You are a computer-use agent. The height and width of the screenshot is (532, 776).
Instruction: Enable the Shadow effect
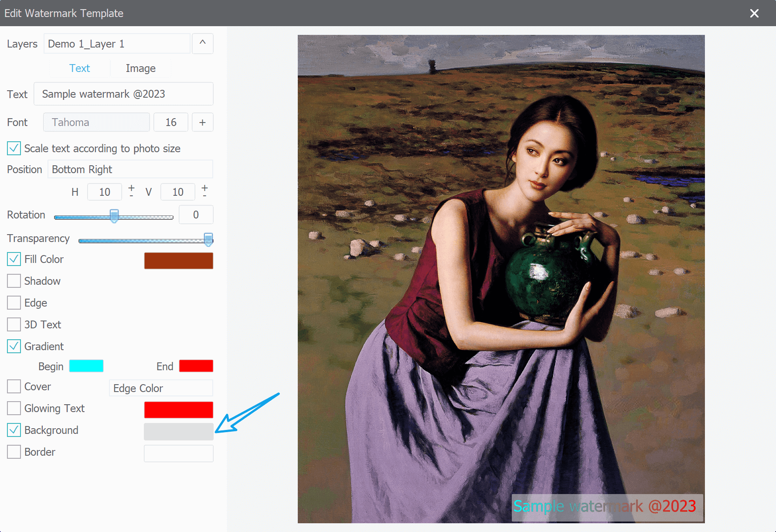tap(14, 281)
